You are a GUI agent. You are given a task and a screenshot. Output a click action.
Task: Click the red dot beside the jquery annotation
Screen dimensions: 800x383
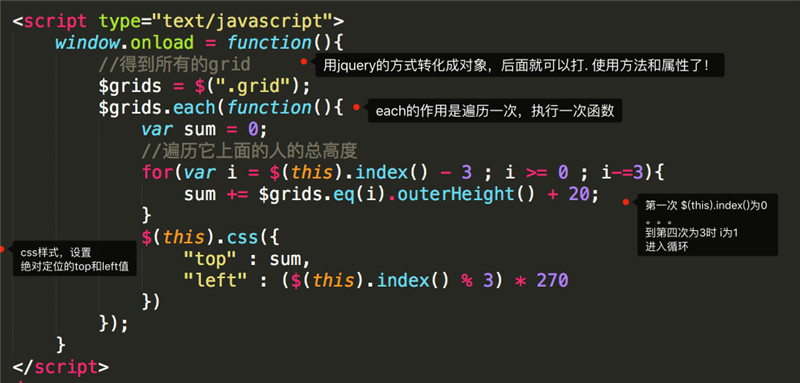click(304, 62)
